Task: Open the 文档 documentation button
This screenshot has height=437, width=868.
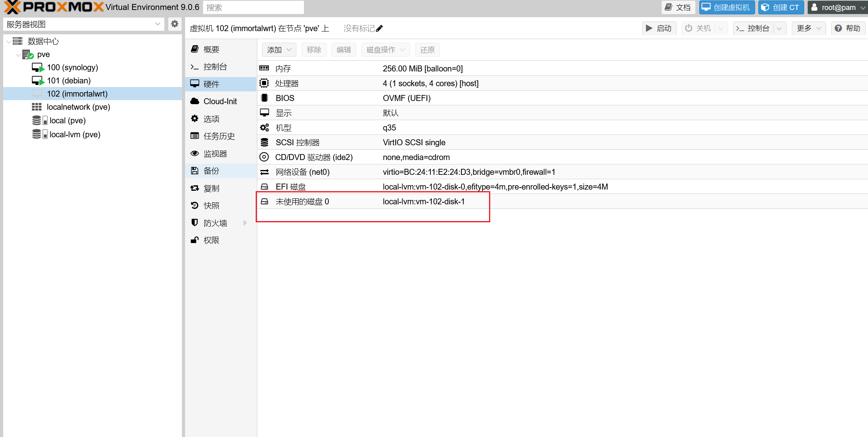Action: click(678, 7)
